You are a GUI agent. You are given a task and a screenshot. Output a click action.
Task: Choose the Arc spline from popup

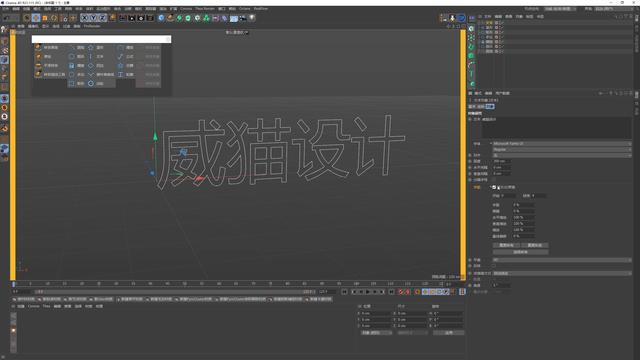tap(76, 48)
